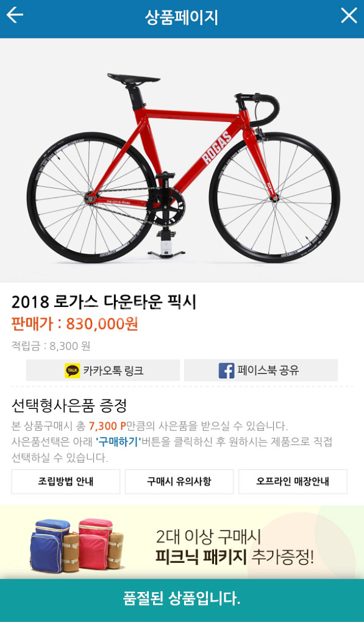Tap the 적립금 8,300 원 points text
This screenshot has height=625, width=364.
click(x=51, y=345)
